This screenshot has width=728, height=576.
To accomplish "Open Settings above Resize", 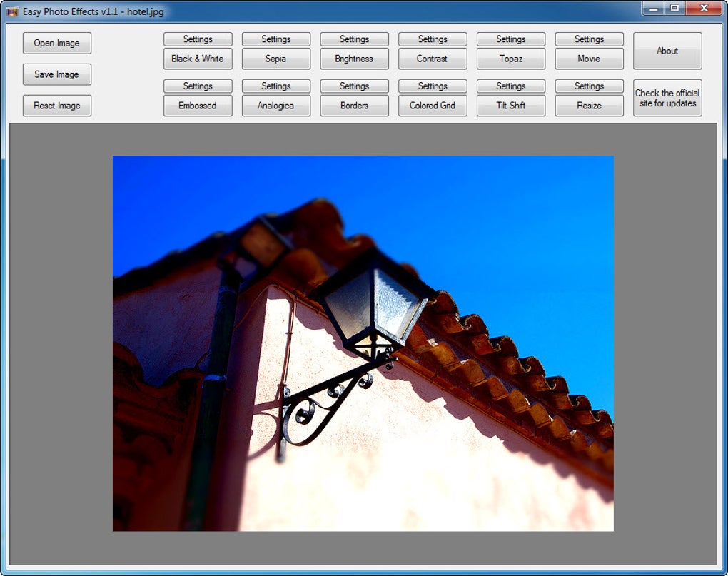I will click(589, 86).
